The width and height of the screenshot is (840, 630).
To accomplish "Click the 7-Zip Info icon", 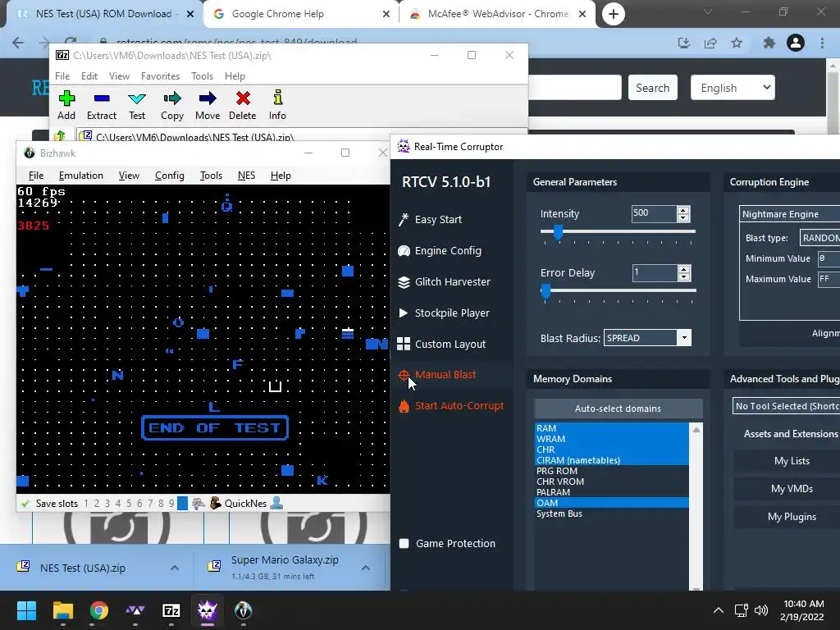I will 277,98.
